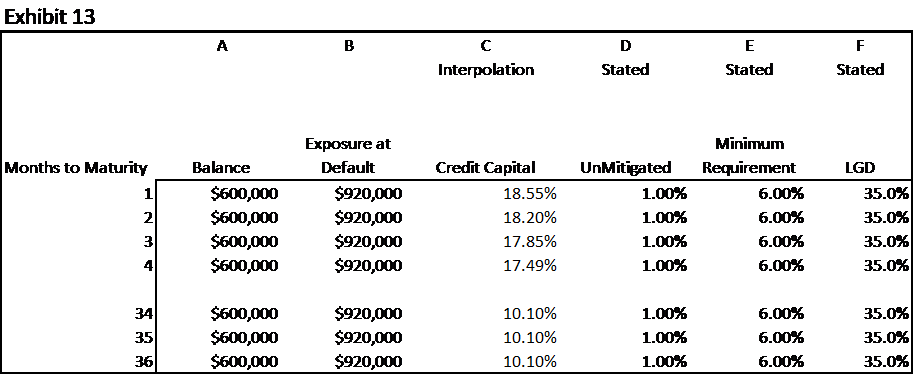Click the month 34 row label

[145, 314]
